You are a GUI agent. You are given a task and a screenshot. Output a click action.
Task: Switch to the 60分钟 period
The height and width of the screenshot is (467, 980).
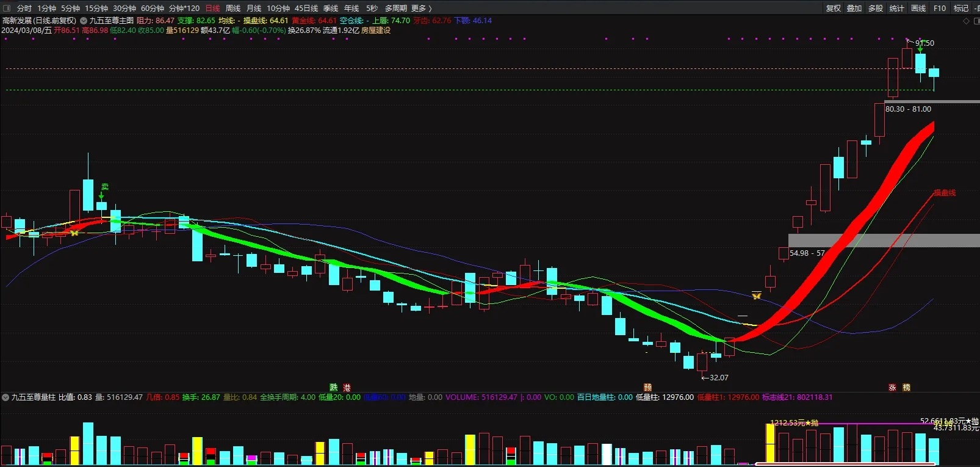point(153,8)
